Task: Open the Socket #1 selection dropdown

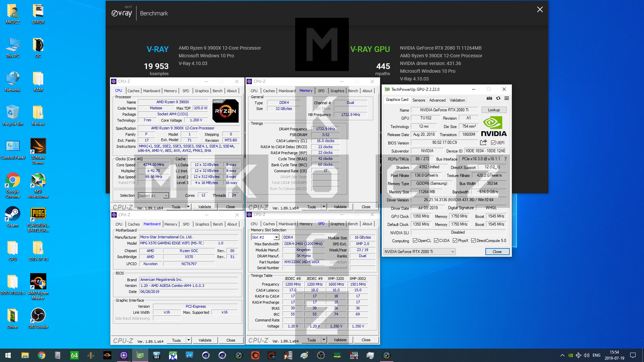Action: click(x=153, y=196)
